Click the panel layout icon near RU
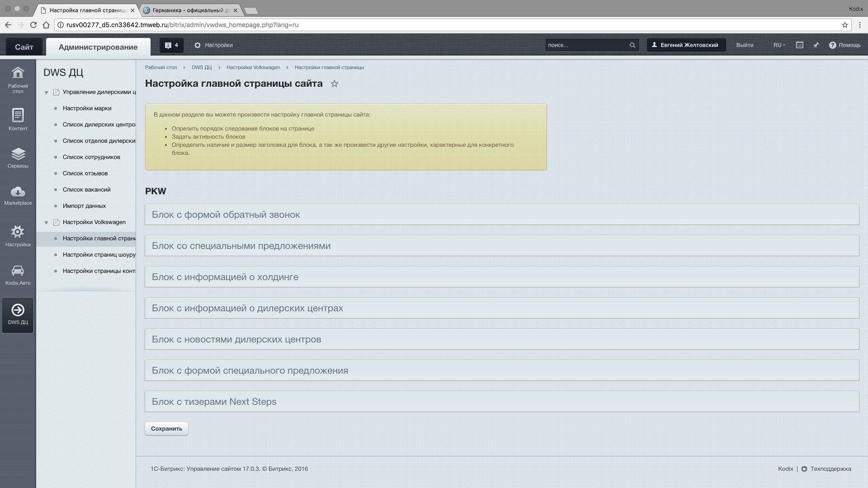 800,45
